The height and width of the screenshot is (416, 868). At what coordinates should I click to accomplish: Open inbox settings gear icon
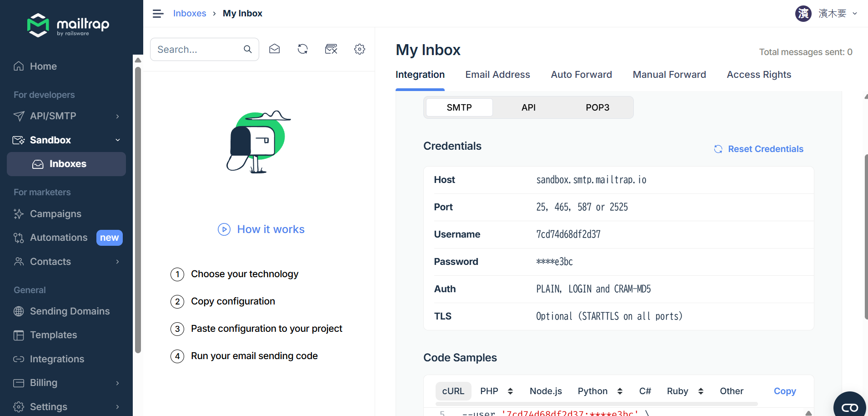coord(360,49)
